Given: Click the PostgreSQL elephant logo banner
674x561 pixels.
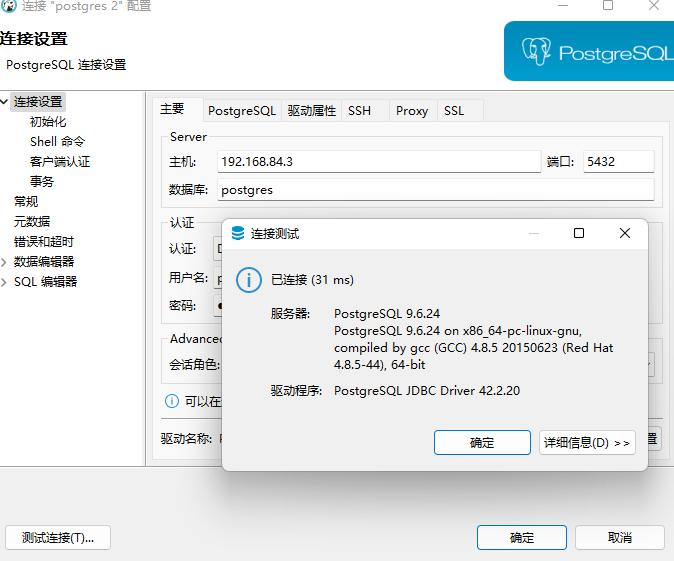Looking at the screenshot, I should click(588, 51).
